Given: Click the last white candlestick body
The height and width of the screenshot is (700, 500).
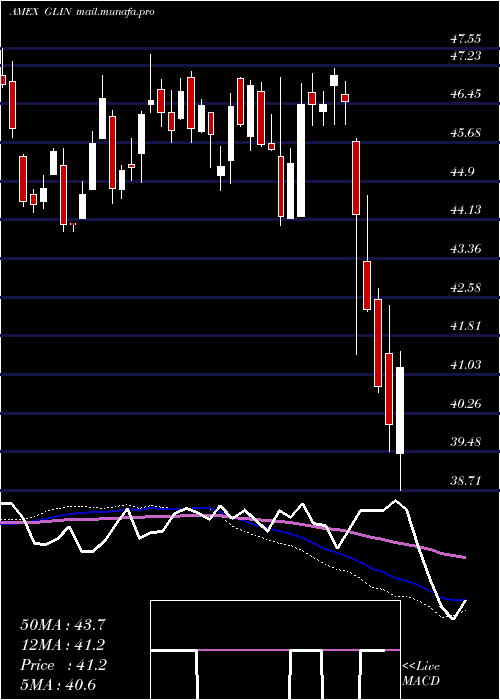Looking at the screenshot, I should 400,411.
